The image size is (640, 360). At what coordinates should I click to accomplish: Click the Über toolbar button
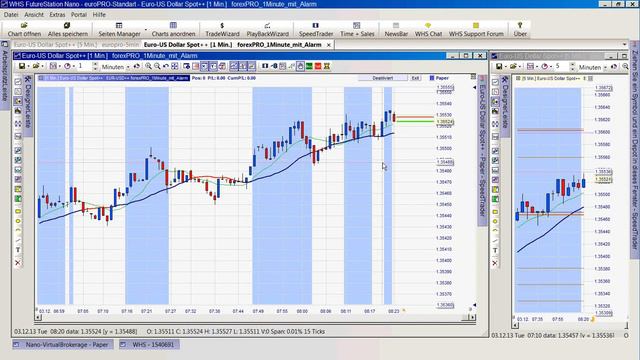click(x=520, y=30)
